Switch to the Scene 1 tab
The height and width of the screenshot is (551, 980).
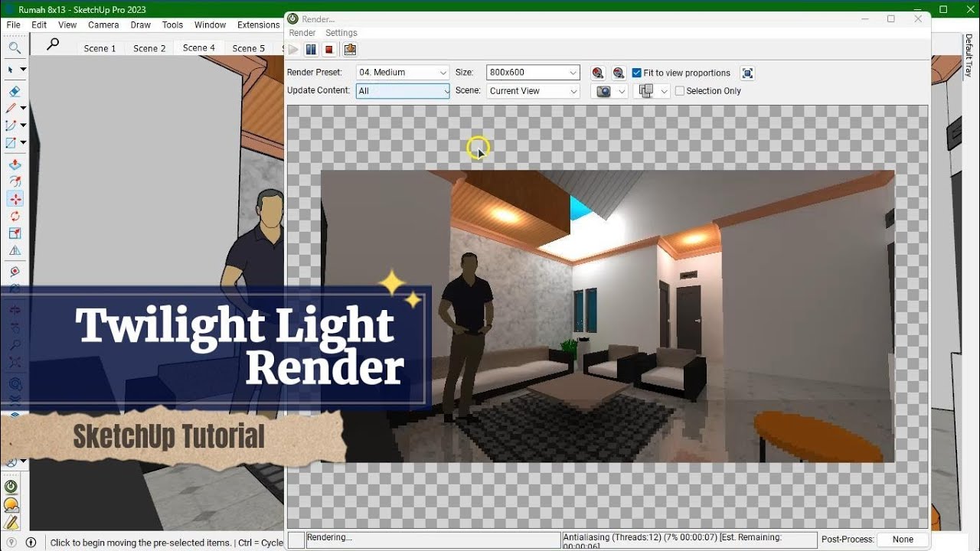[x=100, y=48]
